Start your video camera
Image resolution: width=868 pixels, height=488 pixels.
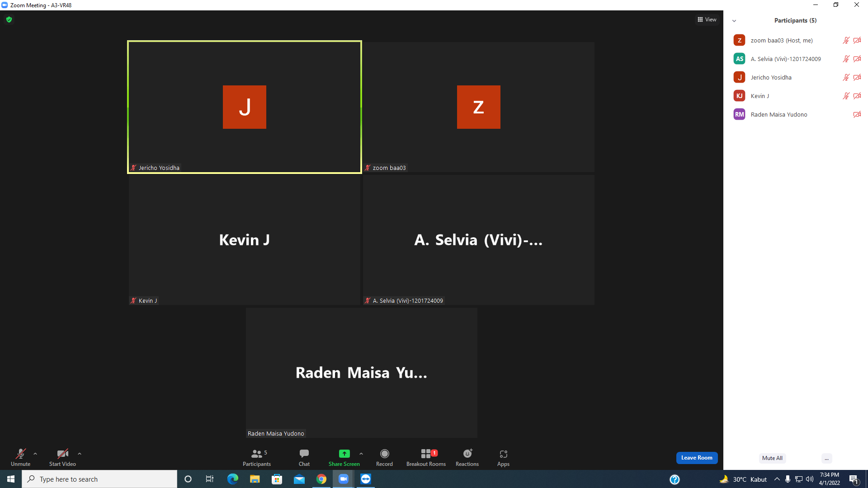(x=62, y=457)
